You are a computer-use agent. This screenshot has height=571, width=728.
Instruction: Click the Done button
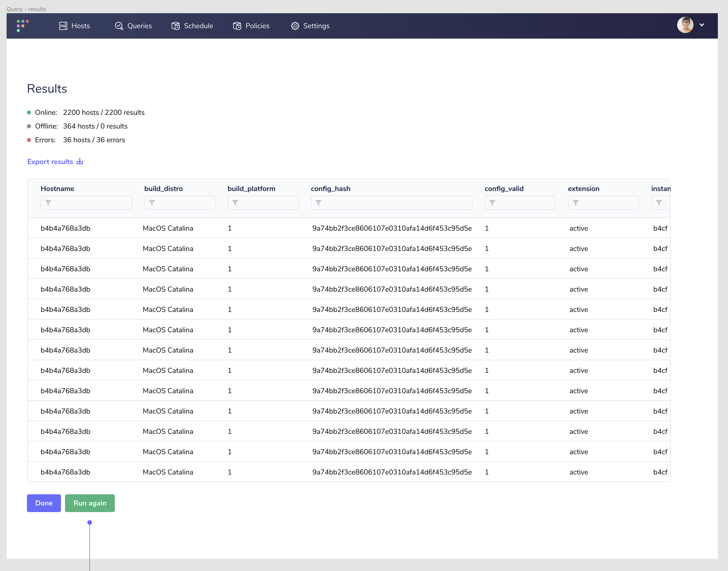coord(43,503)
